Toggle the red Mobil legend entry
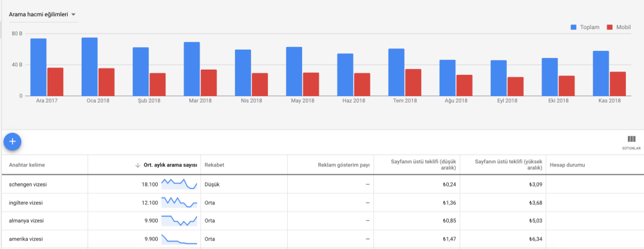Screen dimensions: 644x249 (618, 27)
